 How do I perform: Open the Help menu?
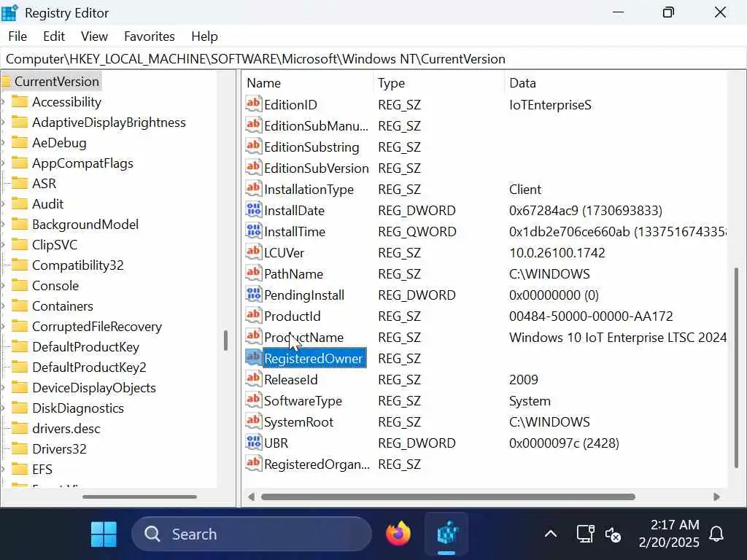(x=204, y=36)
